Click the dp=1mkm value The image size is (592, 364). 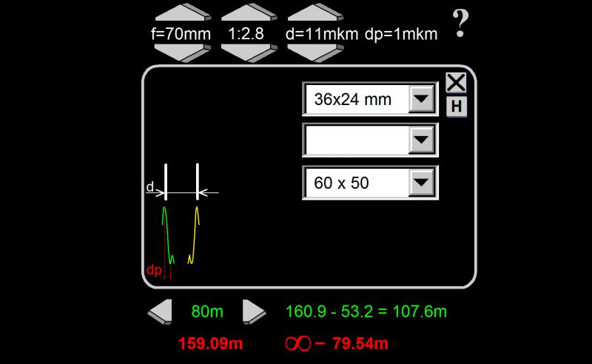pos(401,34)
